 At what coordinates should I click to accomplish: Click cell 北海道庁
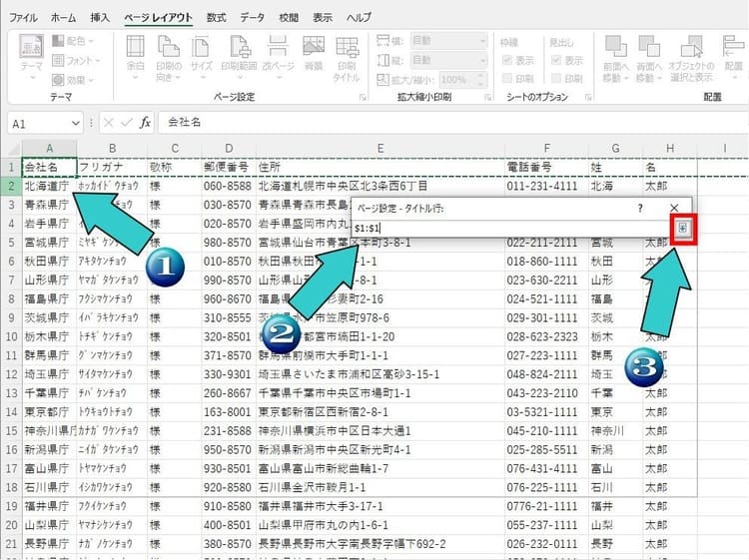coord(49,187)
